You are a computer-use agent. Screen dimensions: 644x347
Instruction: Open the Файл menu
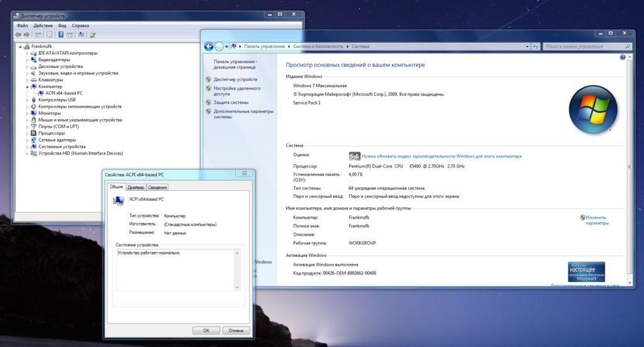22,25
